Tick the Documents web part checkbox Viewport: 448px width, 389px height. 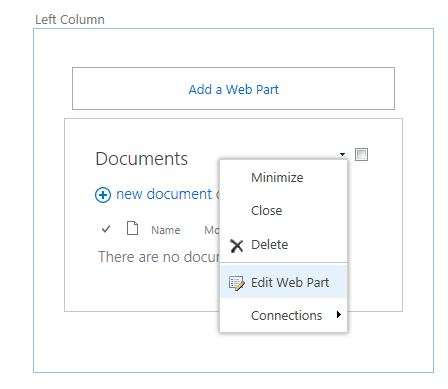coord(361,155)
